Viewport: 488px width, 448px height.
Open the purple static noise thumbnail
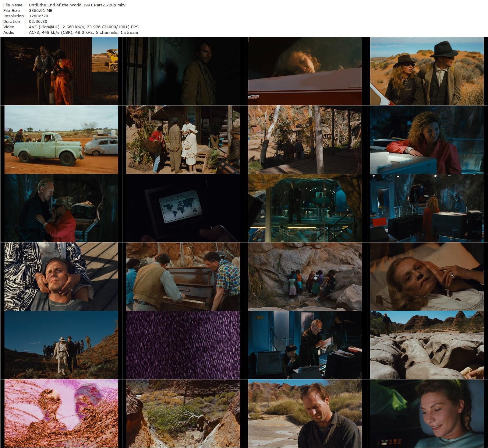click(183, 345)
